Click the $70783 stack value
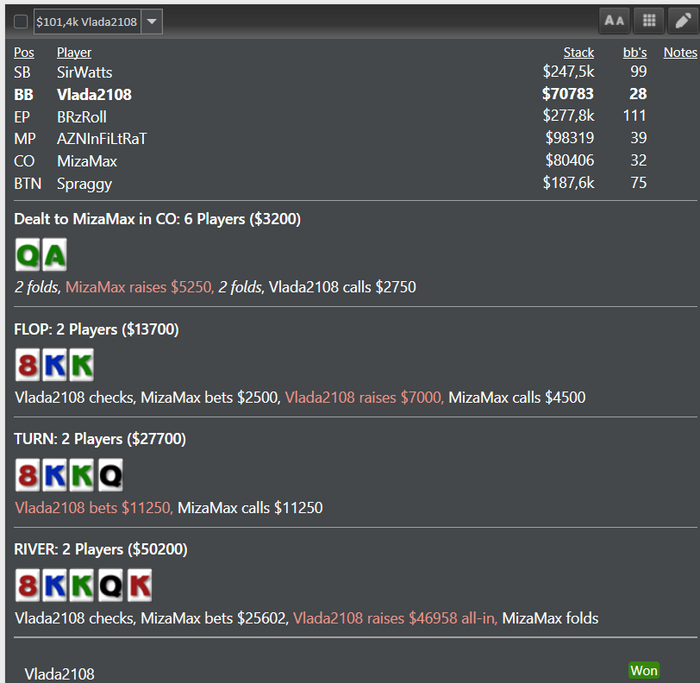This screenshot has width=700, height=683. tap(568, 94)
